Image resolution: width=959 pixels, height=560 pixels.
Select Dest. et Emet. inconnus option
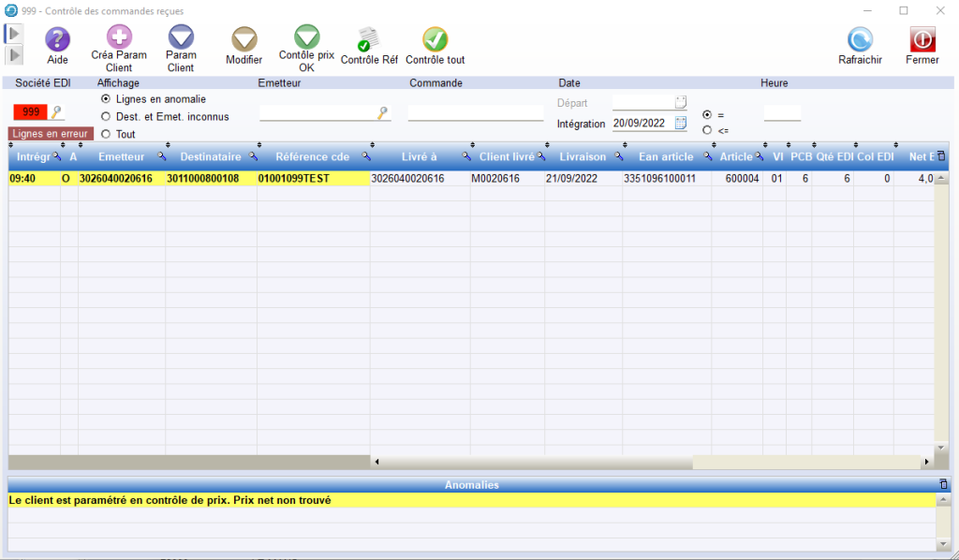point(106,117)
